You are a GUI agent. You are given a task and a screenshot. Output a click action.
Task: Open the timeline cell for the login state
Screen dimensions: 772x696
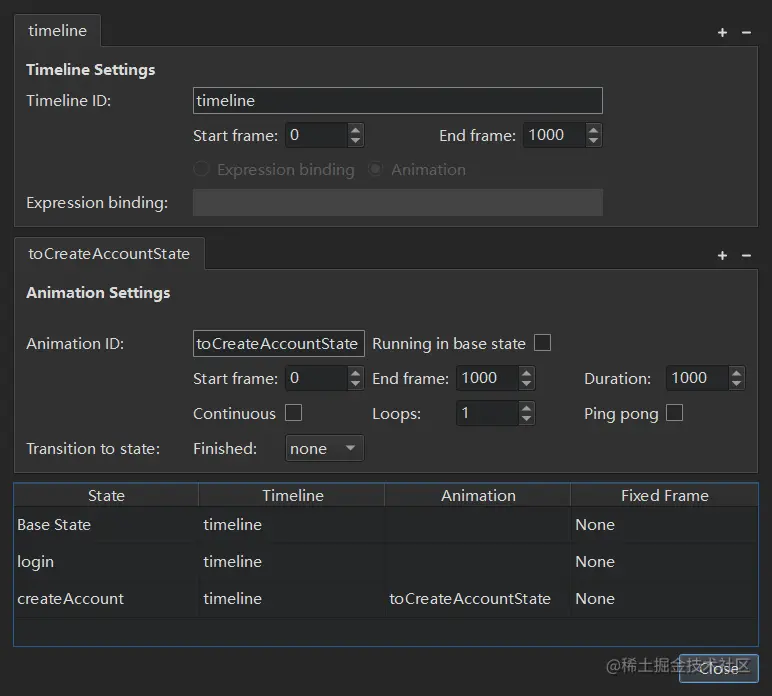tap(232, 562)
